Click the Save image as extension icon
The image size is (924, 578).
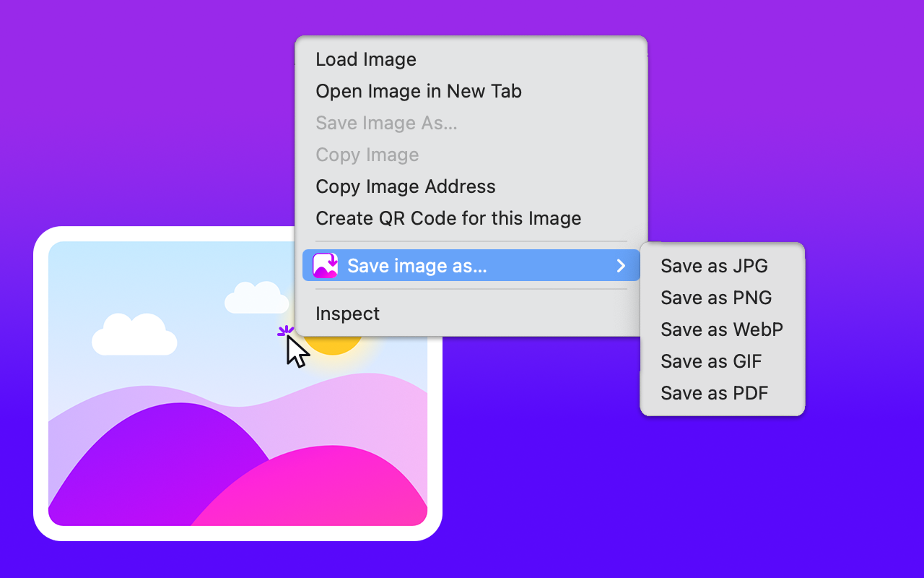pos(325,266)
